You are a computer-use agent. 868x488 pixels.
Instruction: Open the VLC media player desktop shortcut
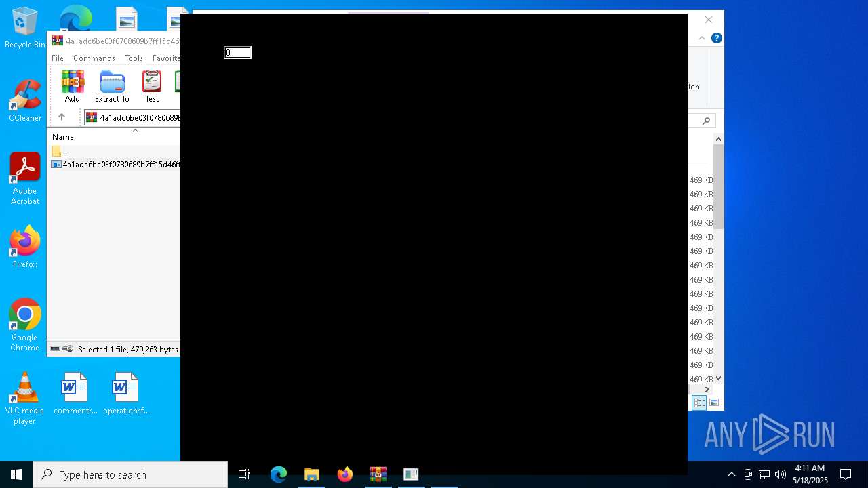[x=25, y=399]
